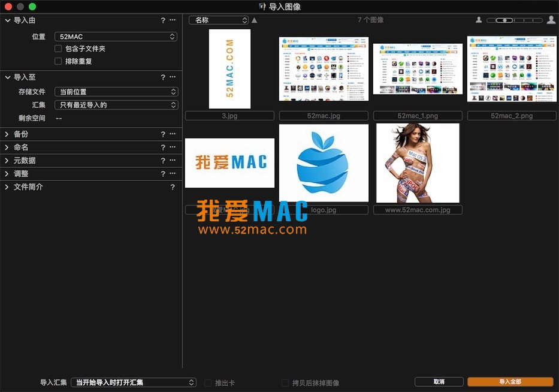Open the 名称 sort dropdown
The image size is (559, 392).
(219, 20)
